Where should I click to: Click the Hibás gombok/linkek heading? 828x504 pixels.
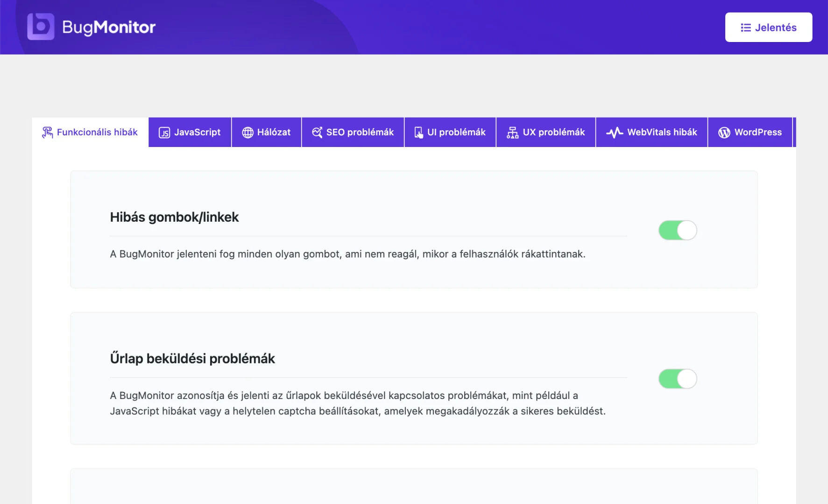[174, 217]
